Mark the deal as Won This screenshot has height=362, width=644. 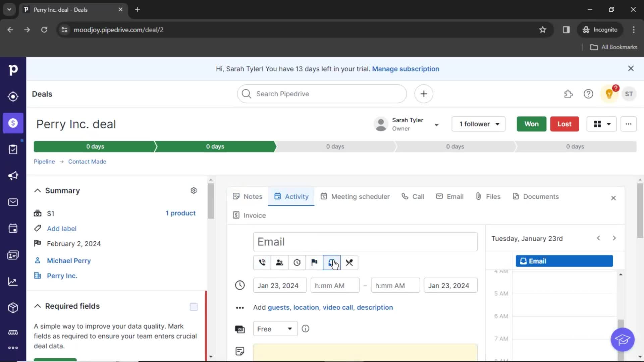tap(531, 124)
